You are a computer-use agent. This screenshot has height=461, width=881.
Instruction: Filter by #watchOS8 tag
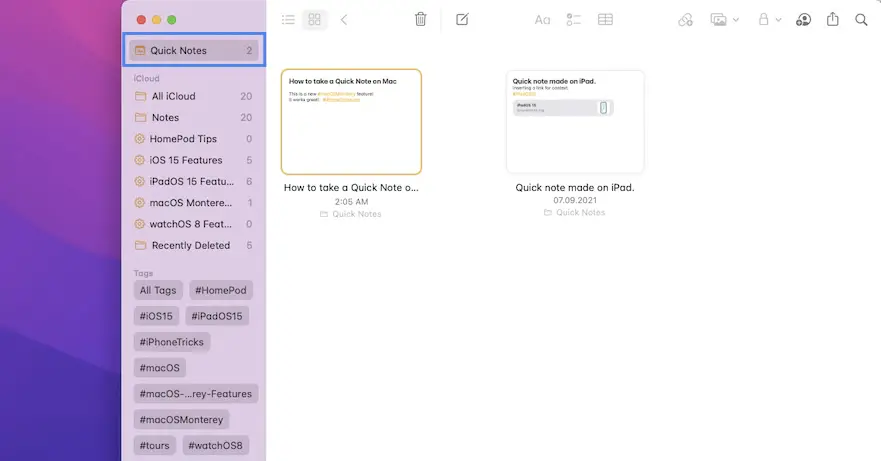[215, 445]
